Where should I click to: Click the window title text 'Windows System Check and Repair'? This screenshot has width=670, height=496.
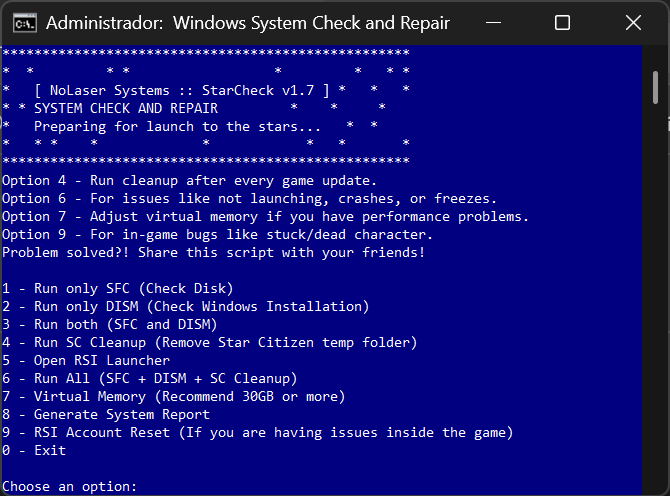tap(311, 23)
